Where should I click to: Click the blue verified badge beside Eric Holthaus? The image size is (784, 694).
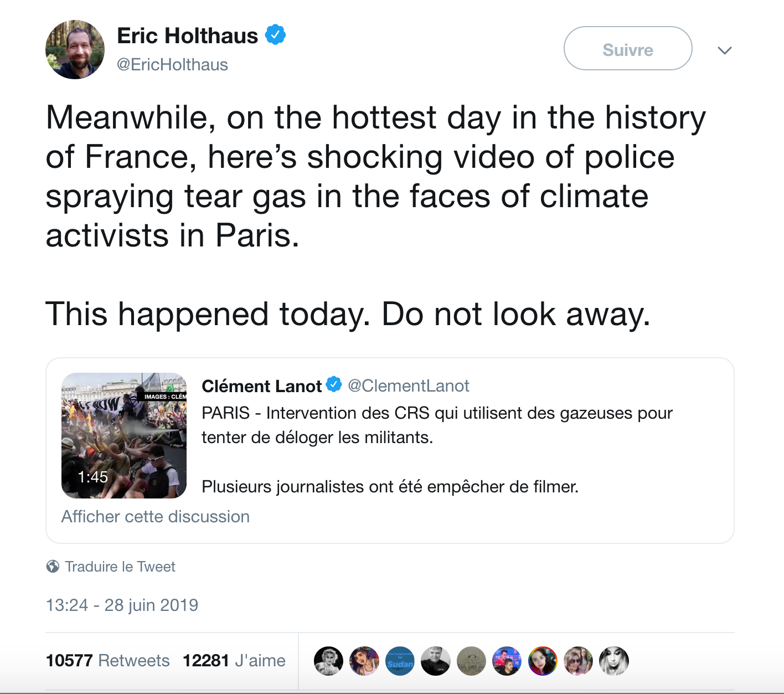coord(275,35)
